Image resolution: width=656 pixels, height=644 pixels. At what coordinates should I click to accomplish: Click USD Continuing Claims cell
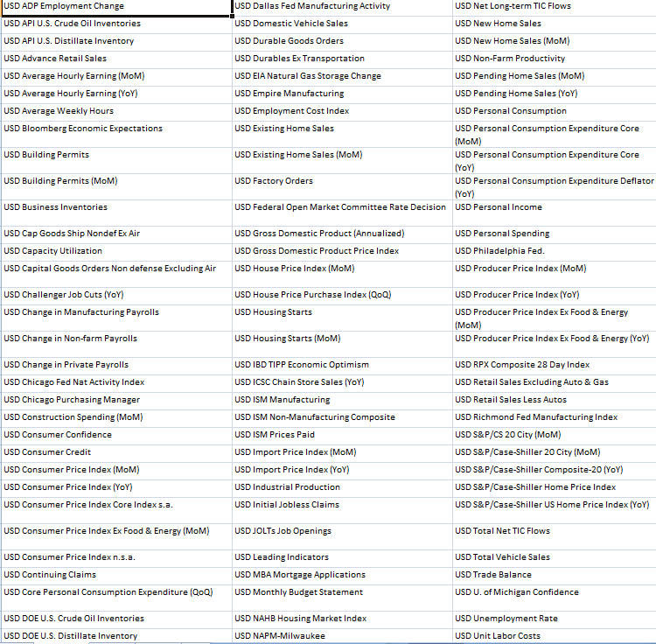(116, 577)
